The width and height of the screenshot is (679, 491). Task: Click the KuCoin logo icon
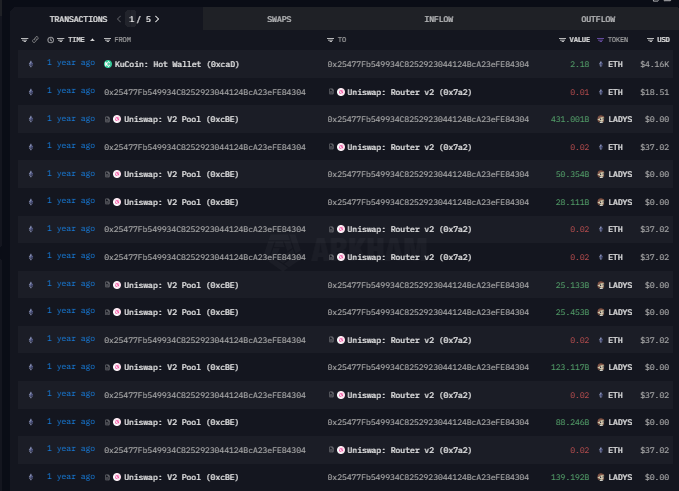click(108, 64)
